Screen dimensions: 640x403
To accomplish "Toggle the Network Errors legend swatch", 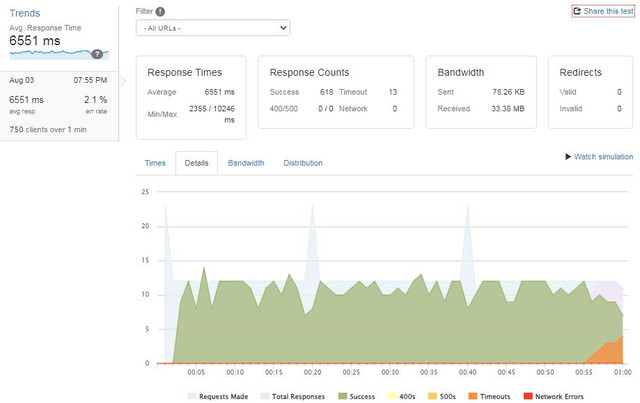I will pyautogui.click(x=528, y=396).
